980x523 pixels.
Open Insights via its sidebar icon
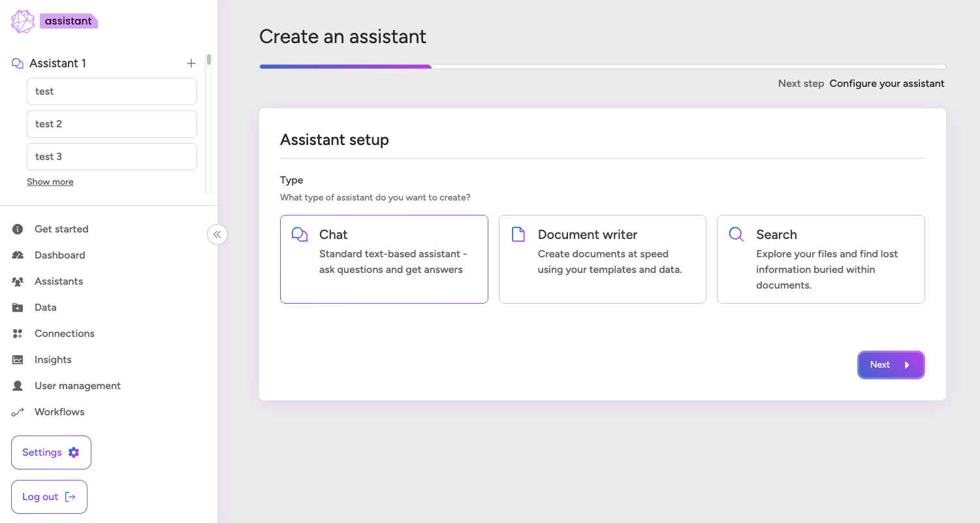point(18,359)
